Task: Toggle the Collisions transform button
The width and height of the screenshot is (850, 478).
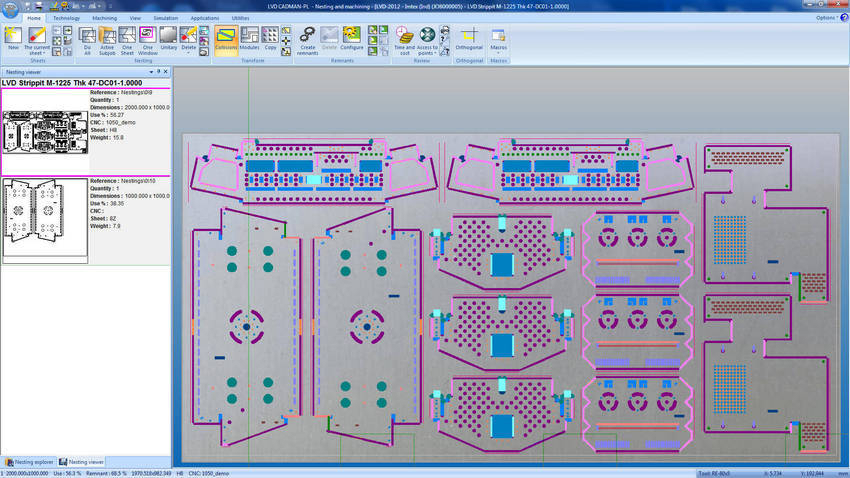Action: pyautogui.click(x=226, y=39)
